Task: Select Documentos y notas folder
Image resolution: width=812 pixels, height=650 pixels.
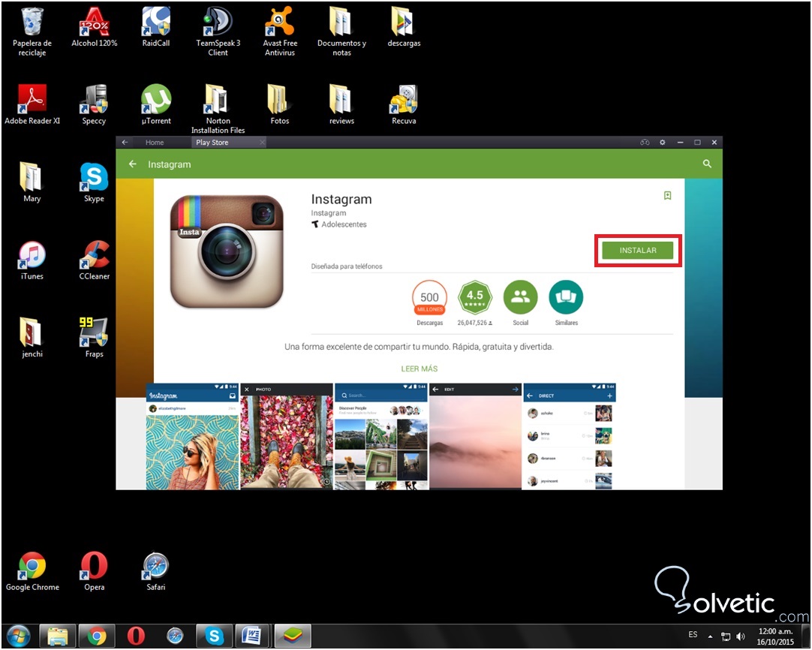Action: pyautogui.click(x=341, y=32)
